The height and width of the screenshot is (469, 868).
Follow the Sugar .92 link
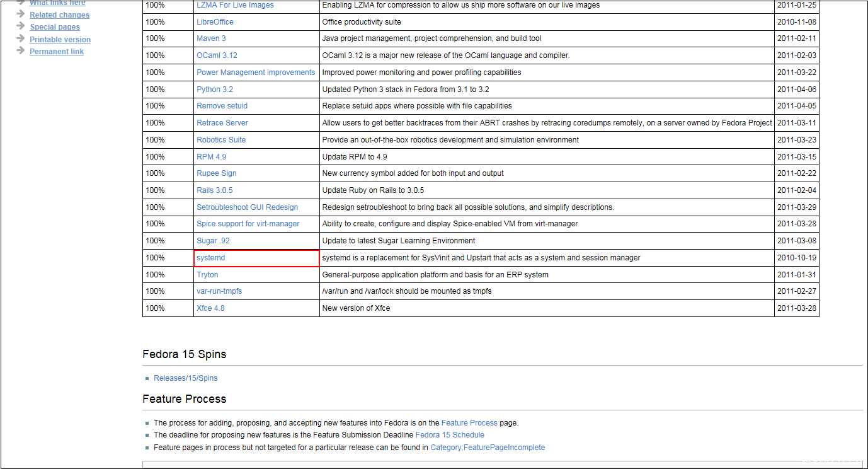click(x=214, y=241)
